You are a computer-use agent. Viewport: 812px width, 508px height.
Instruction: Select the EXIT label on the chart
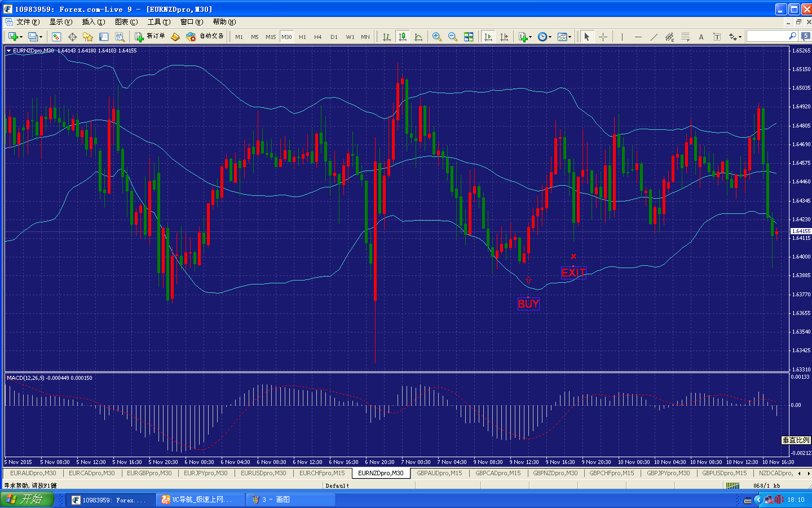[573, 273]
